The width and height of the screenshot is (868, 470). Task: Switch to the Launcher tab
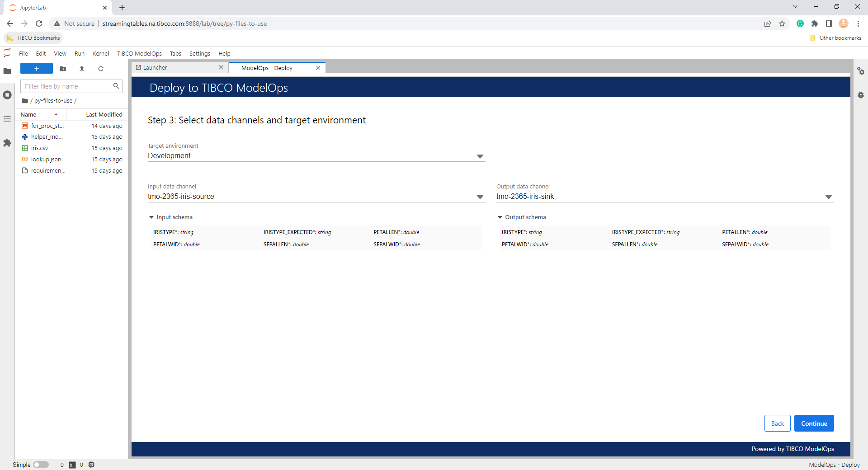pos(179,68)
